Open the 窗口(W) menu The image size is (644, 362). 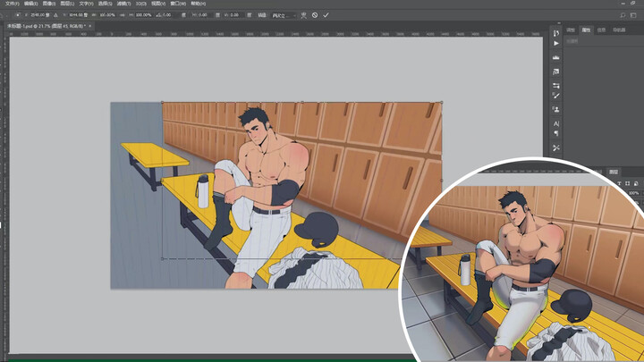click(178, 4)
